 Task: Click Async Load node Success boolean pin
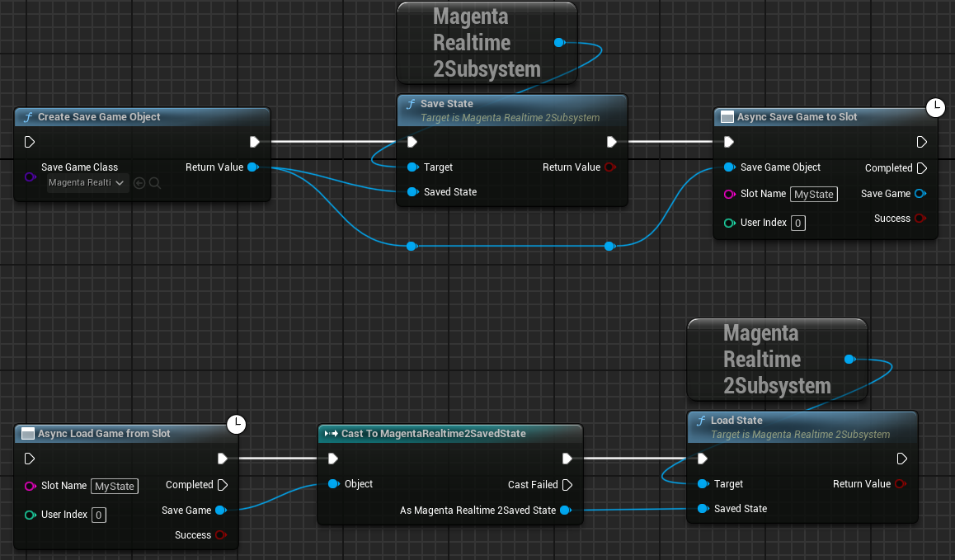coord(220,535)
